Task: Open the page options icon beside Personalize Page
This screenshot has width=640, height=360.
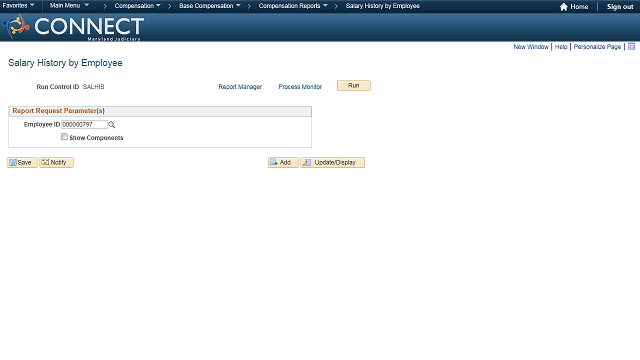Action: point(631,47)
